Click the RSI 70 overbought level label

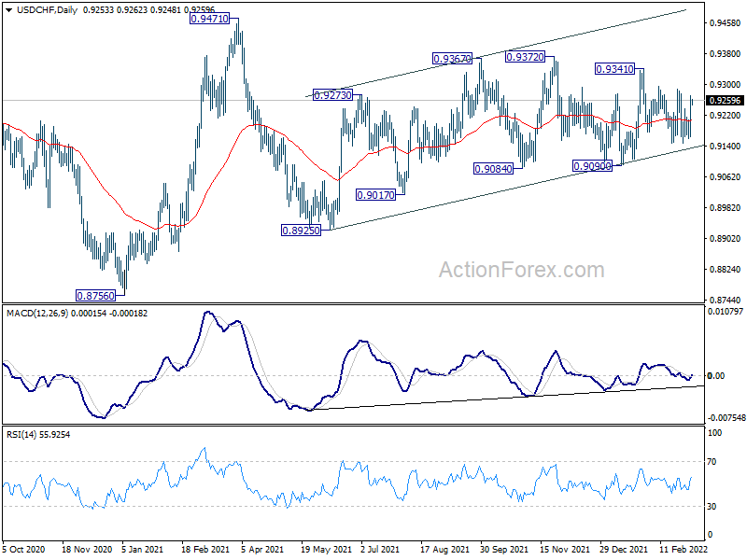click(x=712, y=461)
